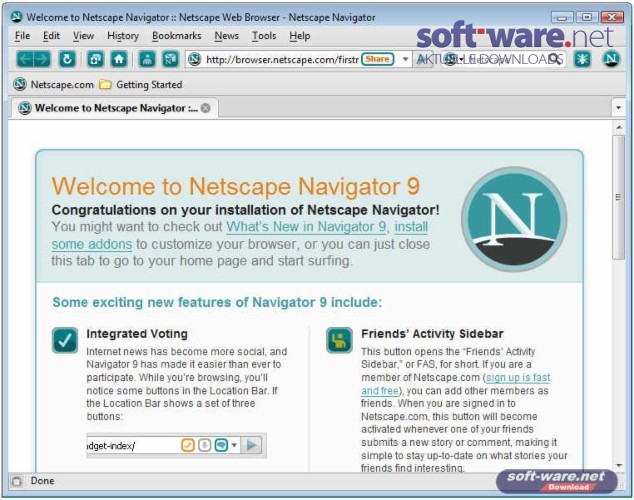Click the orange vote checkmark in sample bar

(x=188, y=445)
